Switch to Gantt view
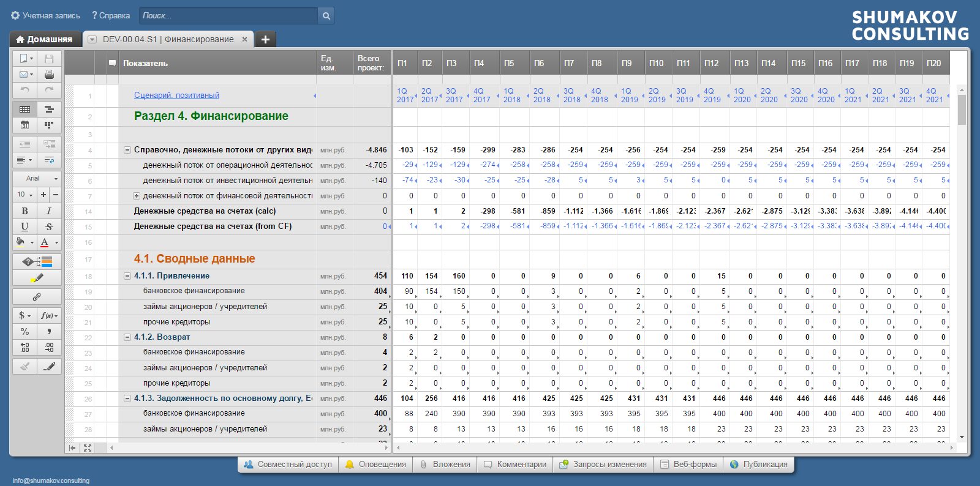The height and width of the screenshot is (486, 980). coord(49,109)
